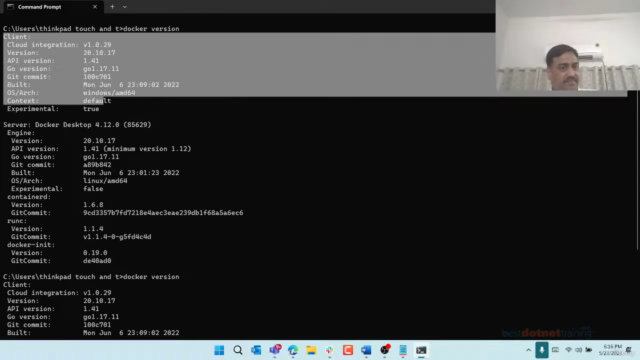Click the containerd Version '1.6.8'
The height and width of the screenshot is (360, 640).
[x=93, y=205]
